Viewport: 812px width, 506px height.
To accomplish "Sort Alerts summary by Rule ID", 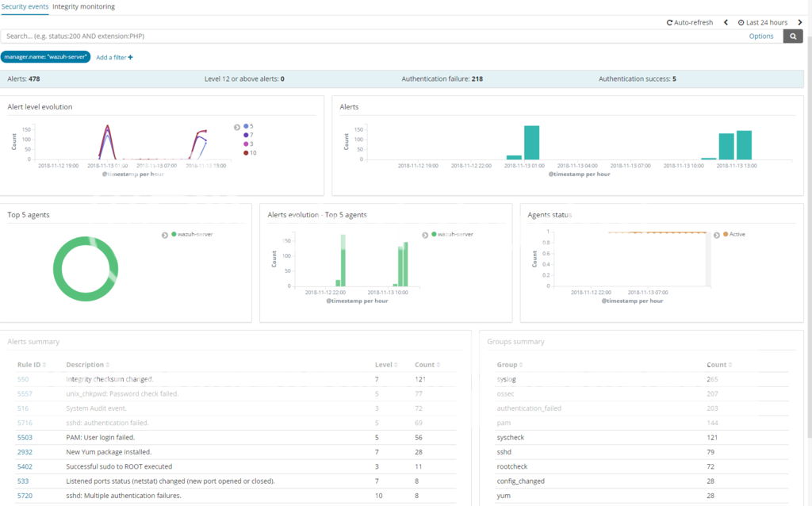I will click(33, 365).
